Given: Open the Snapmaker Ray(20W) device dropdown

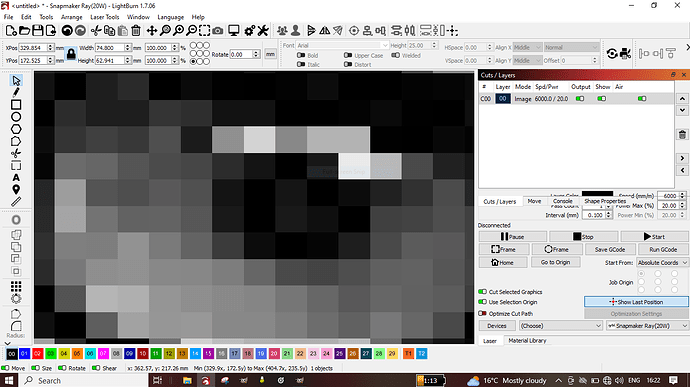Looking at the screenshot, I should click(x=647, y=326).
